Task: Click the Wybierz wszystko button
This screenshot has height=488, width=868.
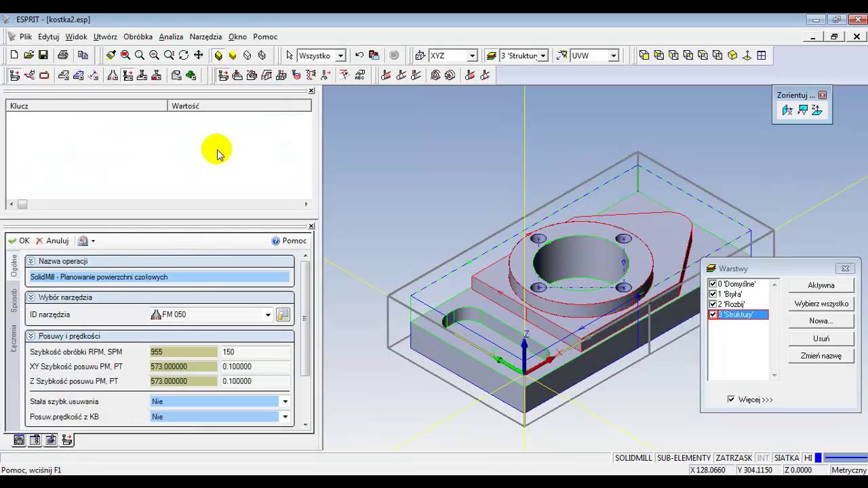Action: (x=821, y=304)
